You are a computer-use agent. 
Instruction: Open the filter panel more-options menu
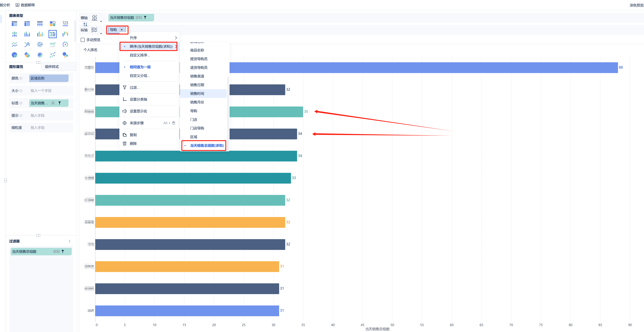(x=70, y=241)
